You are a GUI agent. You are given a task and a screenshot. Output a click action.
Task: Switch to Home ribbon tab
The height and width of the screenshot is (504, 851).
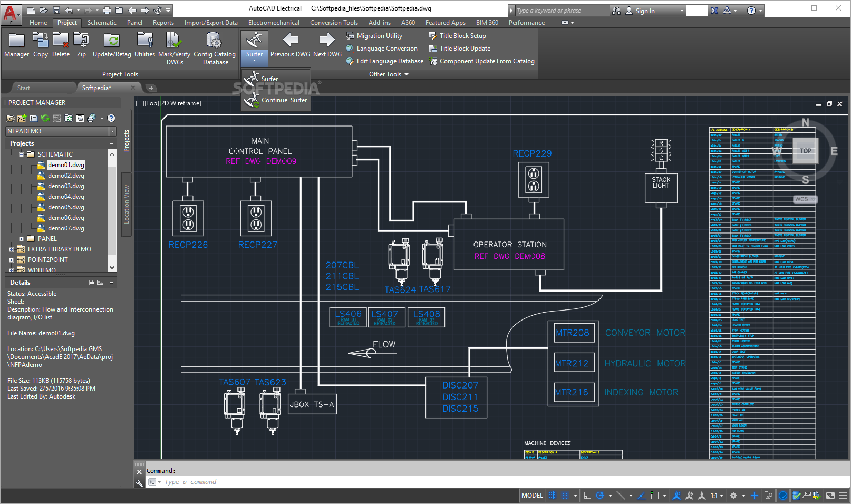click(x=38, y=23)
